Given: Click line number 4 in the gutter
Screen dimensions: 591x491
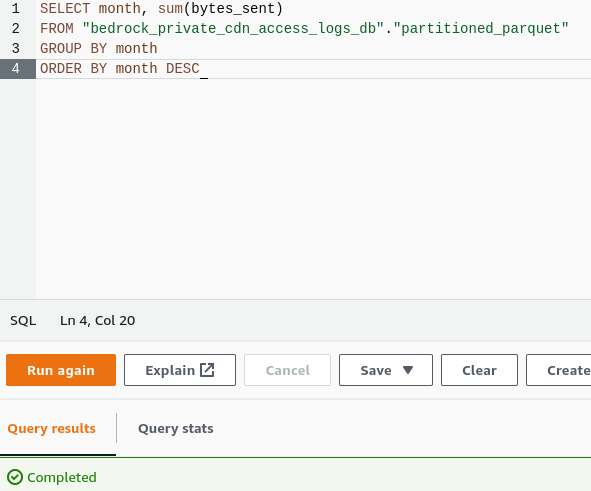Looking at the screenshot, I should pyautogui.click(x=15, y=69).
